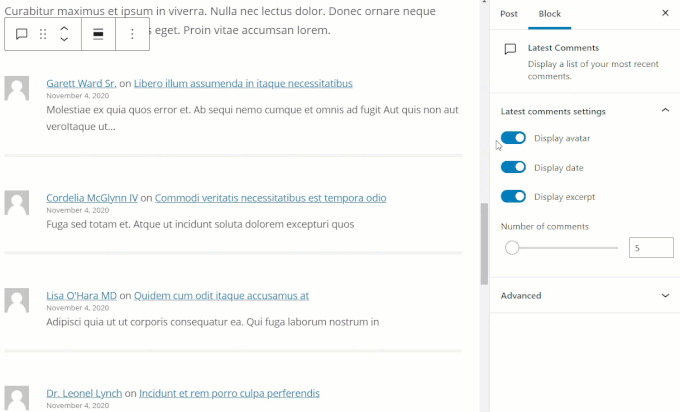
Task: Open Dr. Leonel Lynch author link
Action: (x=84, y=393)
